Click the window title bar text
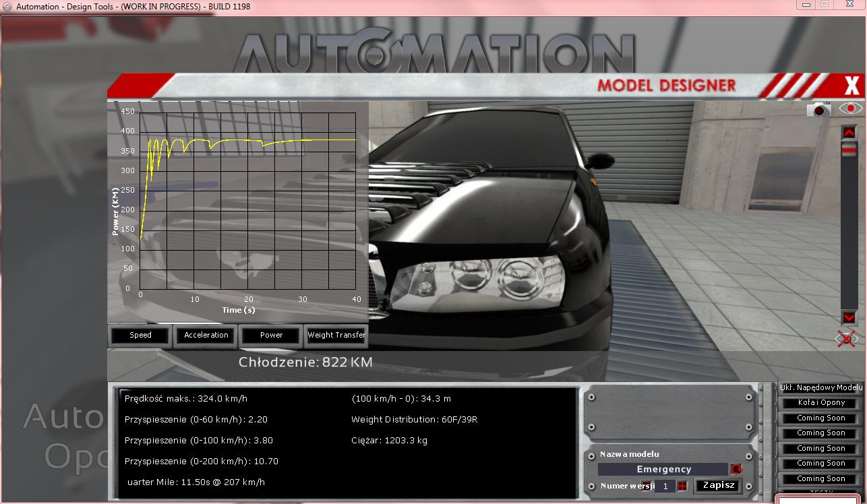This screenshot has height=504, width=867. coord(132,6)
